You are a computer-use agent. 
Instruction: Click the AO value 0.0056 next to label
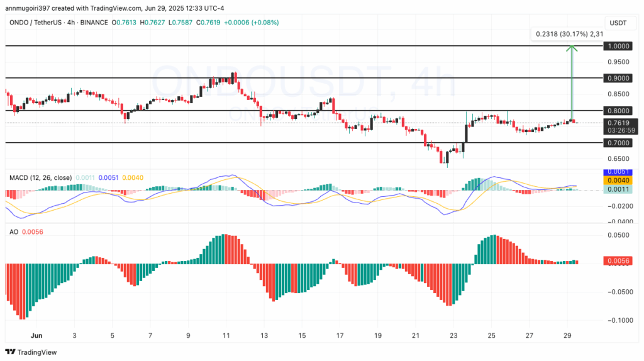(33, 232)
